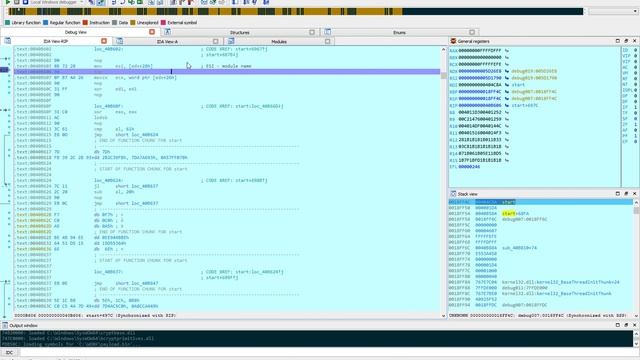Screen dimensions: 640x360
Task: Float the Output window panel
Action: tap(626, 325)
